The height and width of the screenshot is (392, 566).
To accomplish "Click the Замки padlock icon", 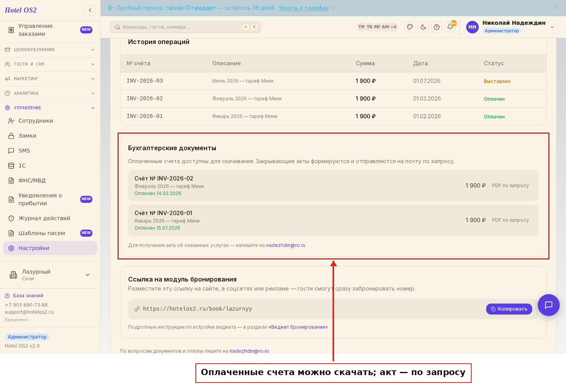I will coord(11,136).
